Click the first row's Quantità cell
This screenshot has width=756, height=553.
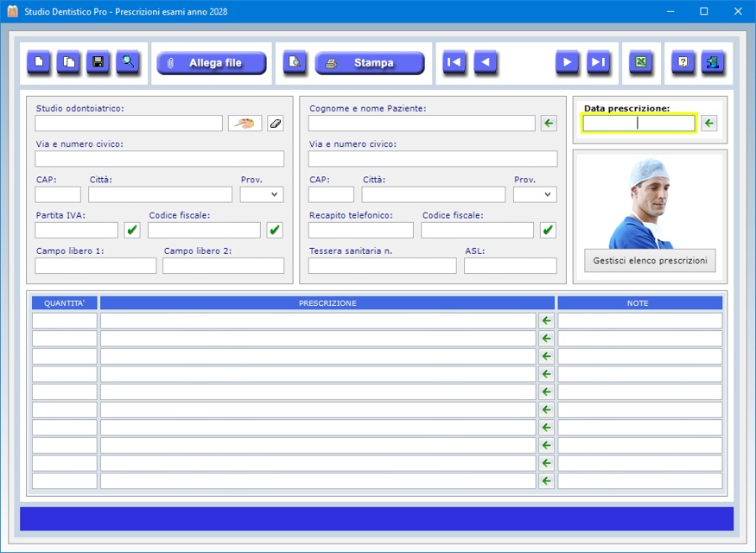(65, 321)
